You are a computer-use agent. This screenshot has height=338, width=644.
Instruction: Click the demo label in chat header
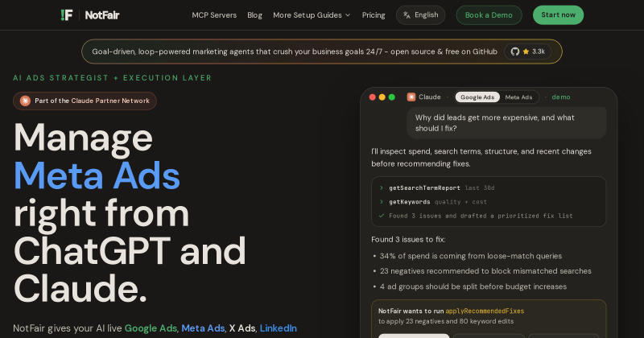pos(560,97)
